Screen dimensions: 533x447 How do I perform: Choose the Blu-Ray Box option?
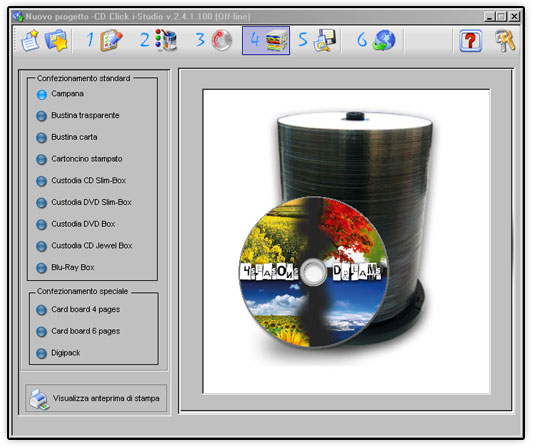click(x=65, y=268)
